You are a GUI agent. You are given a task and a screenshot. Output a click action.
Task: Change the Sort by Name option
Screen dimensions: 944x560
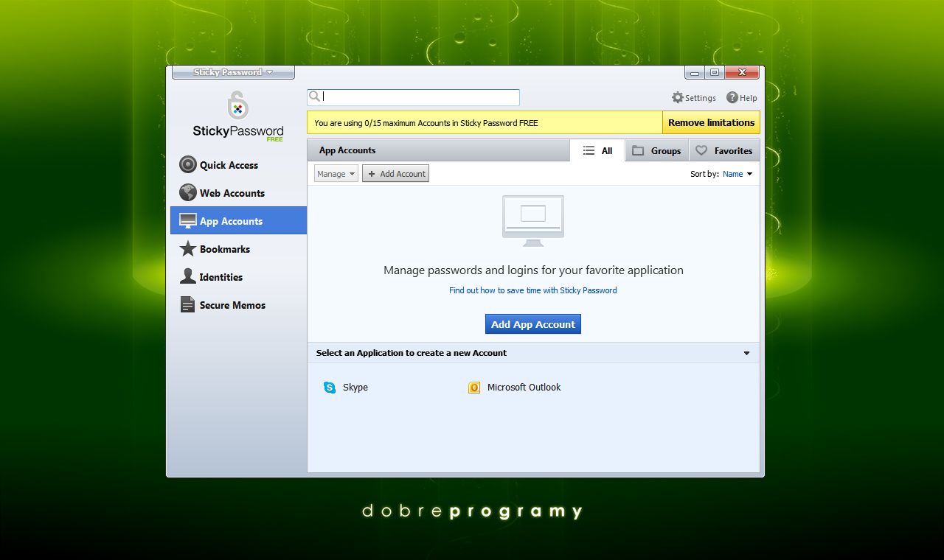point(737,174)
